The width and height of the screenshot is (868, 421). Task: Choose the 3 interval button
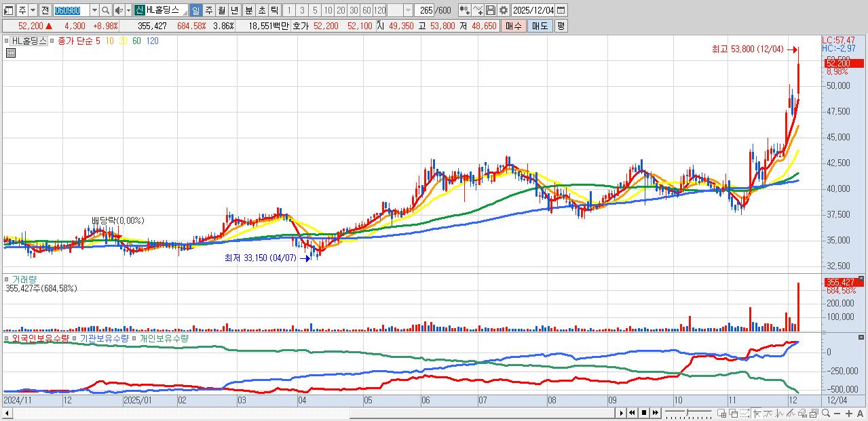tap(301, 10)
